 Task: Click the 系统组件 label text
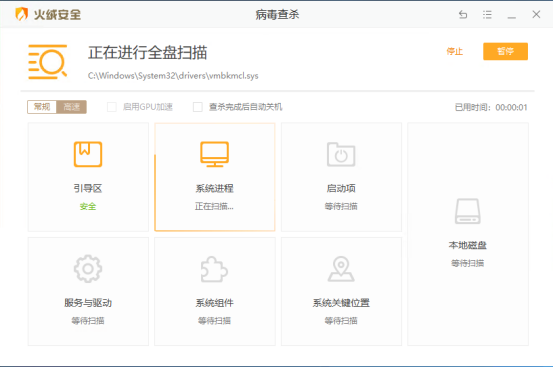[x=214, y=303]
